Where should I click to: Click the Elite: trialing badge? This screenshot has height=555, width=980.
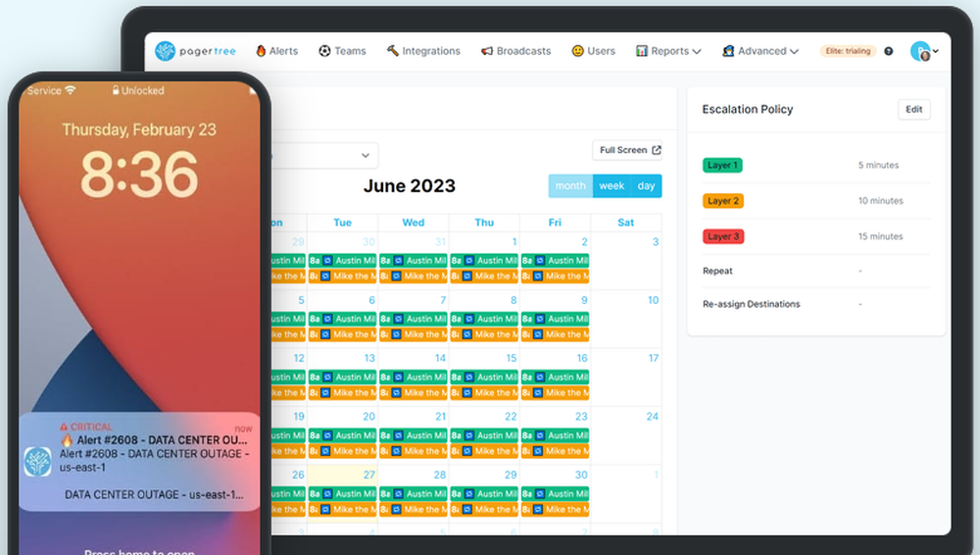point(848,51)
